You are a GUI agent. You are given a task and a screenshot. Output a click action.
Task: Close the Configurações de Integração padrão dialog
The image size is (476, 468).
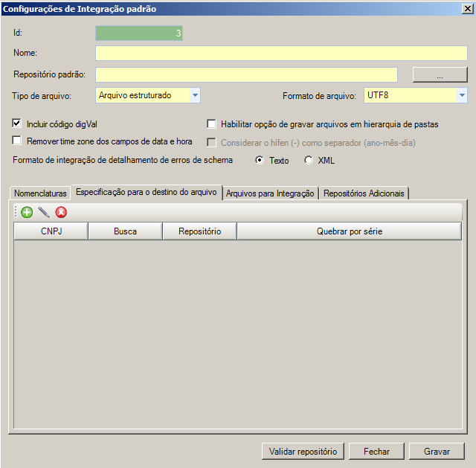point(468,9)
